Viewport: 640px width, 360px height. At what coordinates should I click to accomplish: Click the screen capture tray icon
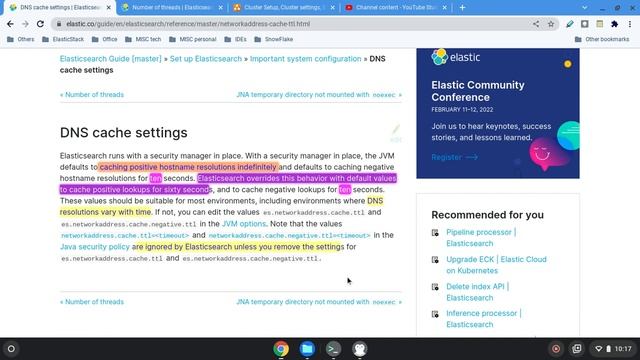click(577, 349)
